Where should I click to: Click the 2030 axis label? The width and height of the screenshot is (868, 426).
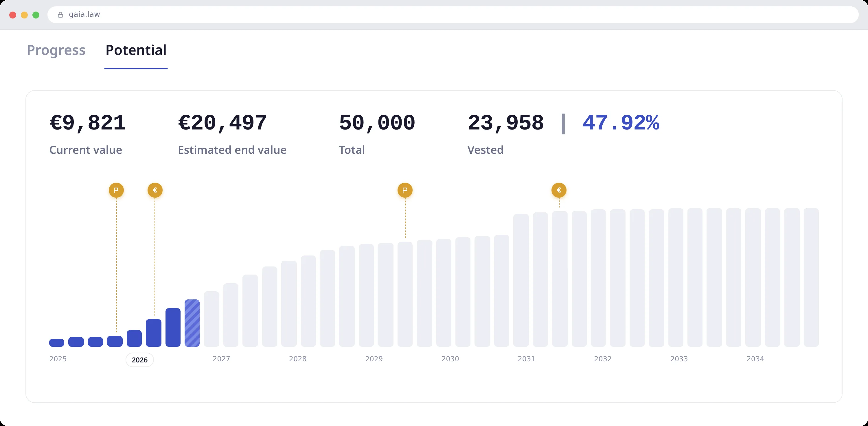450,359
